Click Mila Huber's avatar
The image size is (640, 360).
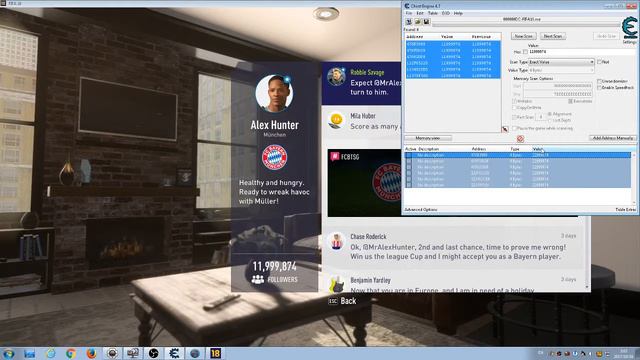coord(336,120)
